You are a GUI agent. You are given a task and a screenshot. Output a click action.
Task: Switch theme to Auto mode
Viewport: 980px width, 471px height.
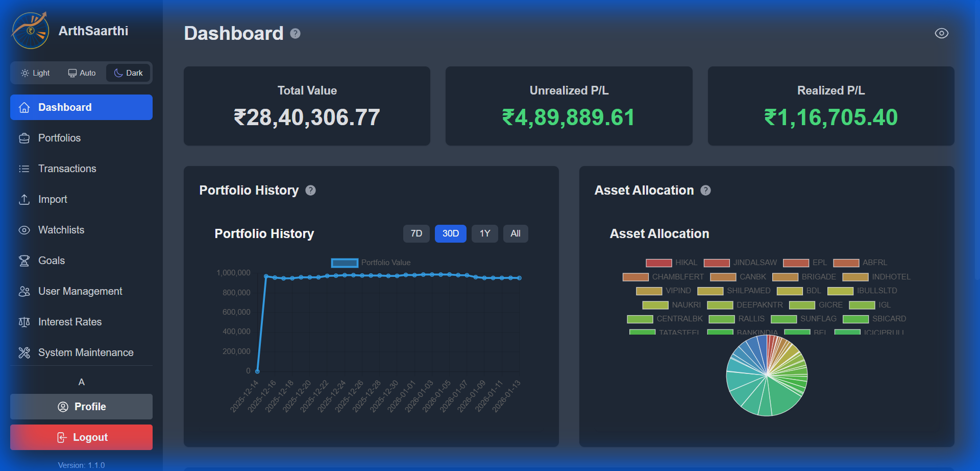click(x=82, y=73)
